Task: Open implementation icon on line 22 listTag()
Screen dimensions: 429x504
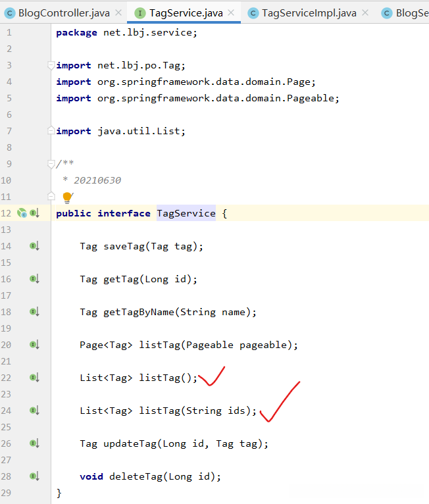Action: click(34, 378)
